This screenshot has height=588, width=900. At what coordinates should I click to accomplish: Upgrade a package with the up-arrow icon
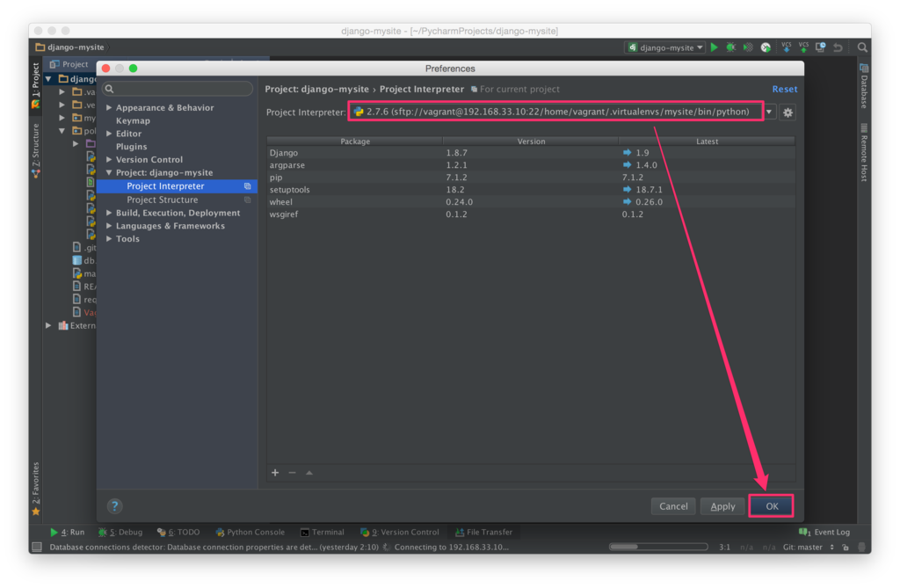click(309, 473)
